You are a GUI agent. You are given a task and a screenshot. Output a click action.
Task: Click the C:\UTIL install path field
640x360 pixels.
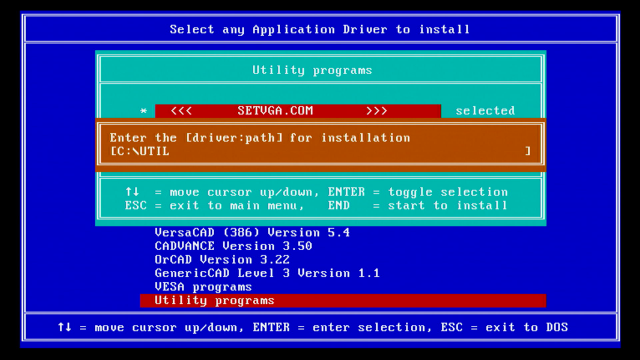tap(320, 151)
